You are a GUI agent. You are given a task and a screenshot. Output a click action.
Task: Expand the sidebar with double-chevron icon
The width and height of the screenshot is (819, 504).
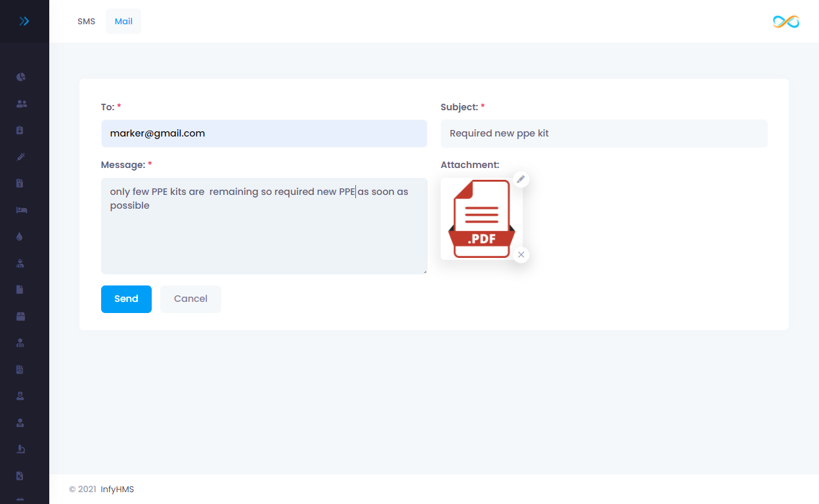click(24, 22)
